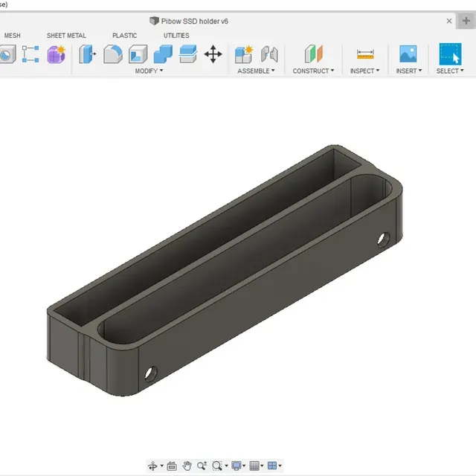Choose the Offset Plane construct tool
This screenshot has height=476, width=476.
pos(314,54)
